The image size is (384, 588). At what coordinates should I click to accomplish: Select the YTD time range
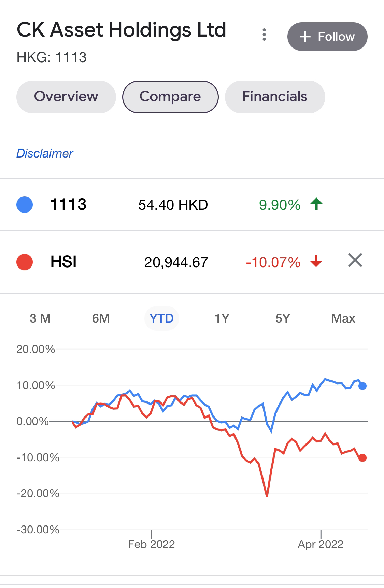162,318
